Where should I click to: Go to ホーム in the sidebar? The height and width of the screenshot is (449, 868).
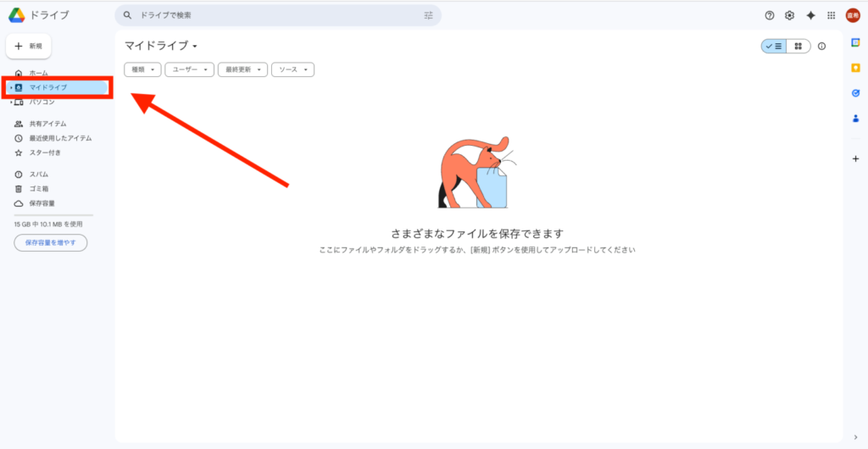pyautogui.click(x=38, y=74)
